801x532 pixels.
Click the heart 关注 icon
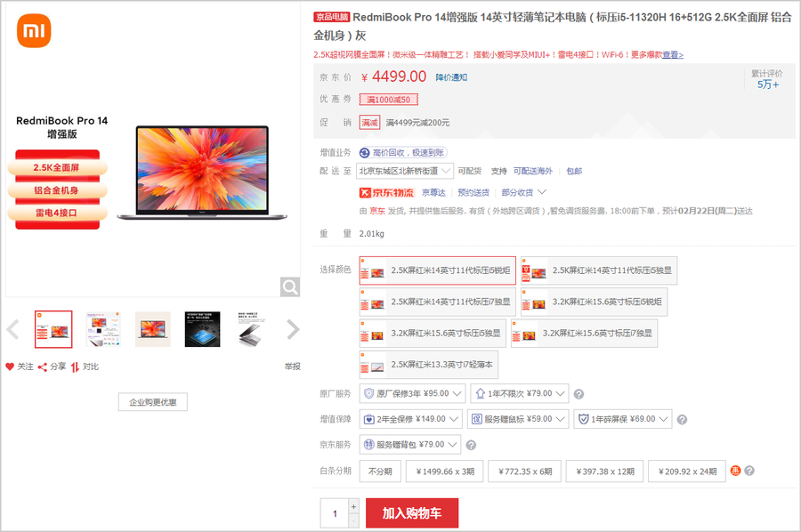tap(11, 367)
